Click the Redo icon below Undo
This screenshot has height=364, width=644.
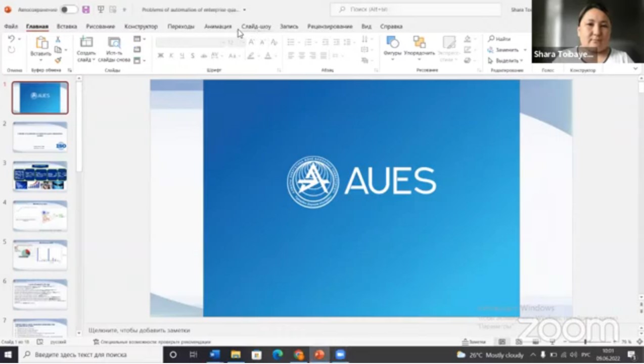point(11,50)
